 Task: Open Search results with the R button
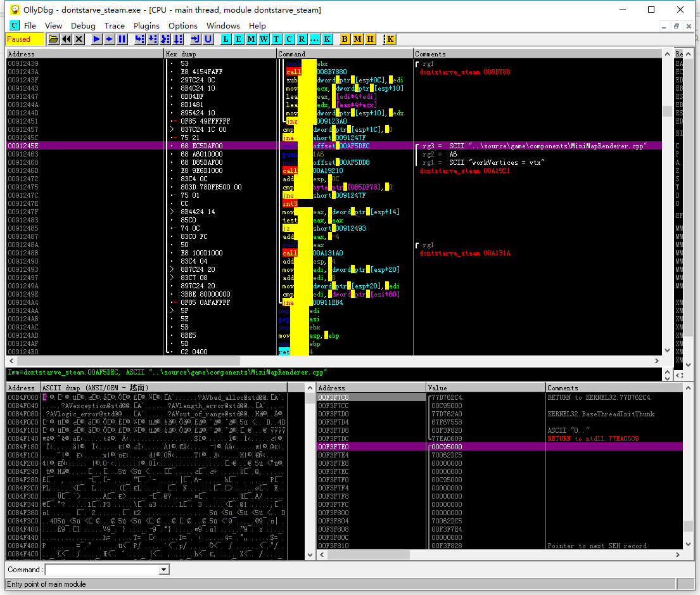[302, 39]
